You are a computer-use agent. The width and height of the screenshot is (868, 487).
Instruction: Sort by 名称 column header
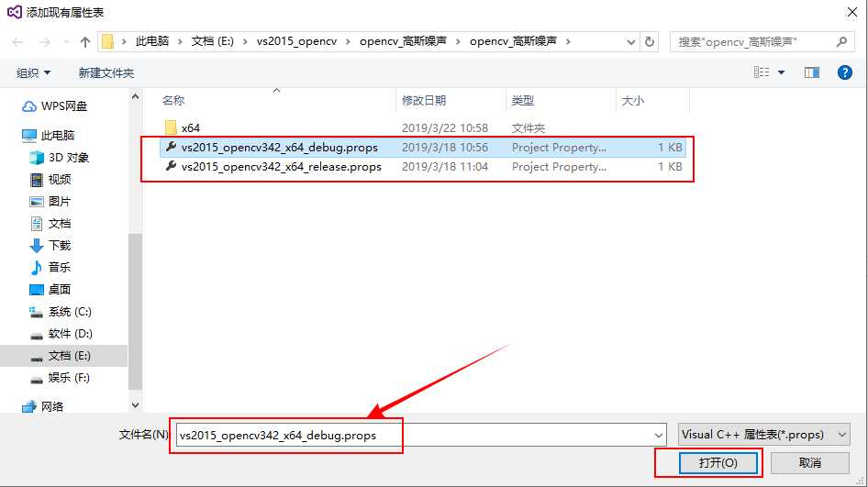[173, 100]
